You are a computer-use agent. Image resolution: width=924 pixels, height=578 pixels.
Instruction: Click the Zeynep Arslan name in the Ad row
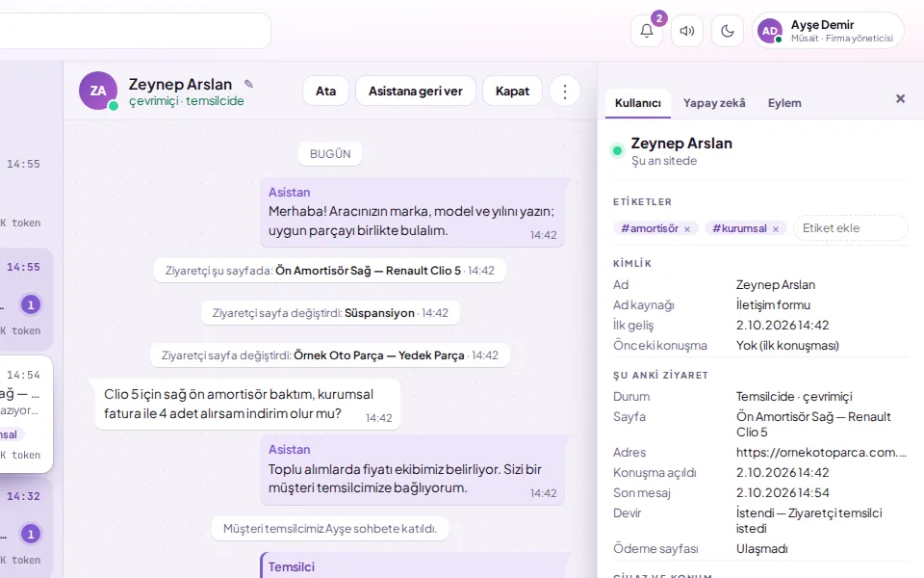pyautogui.click(x=776, y=285)
